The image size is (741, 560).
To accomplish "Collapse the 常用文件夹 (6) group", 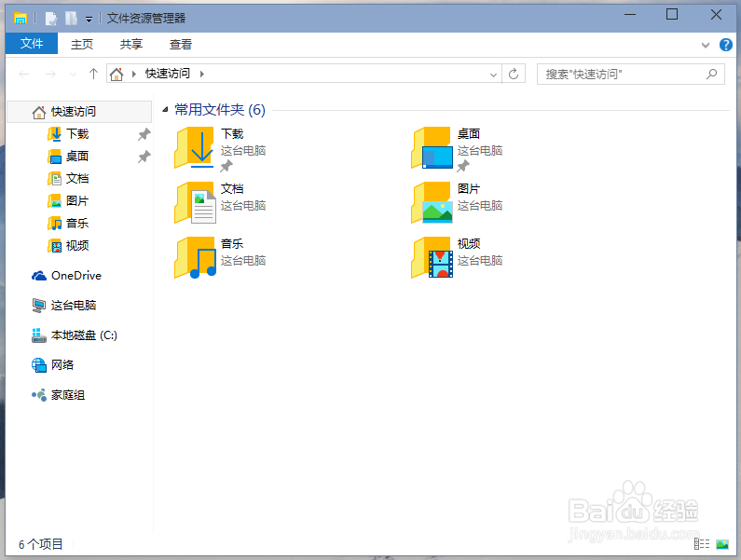I will click(x=165, y=110).
